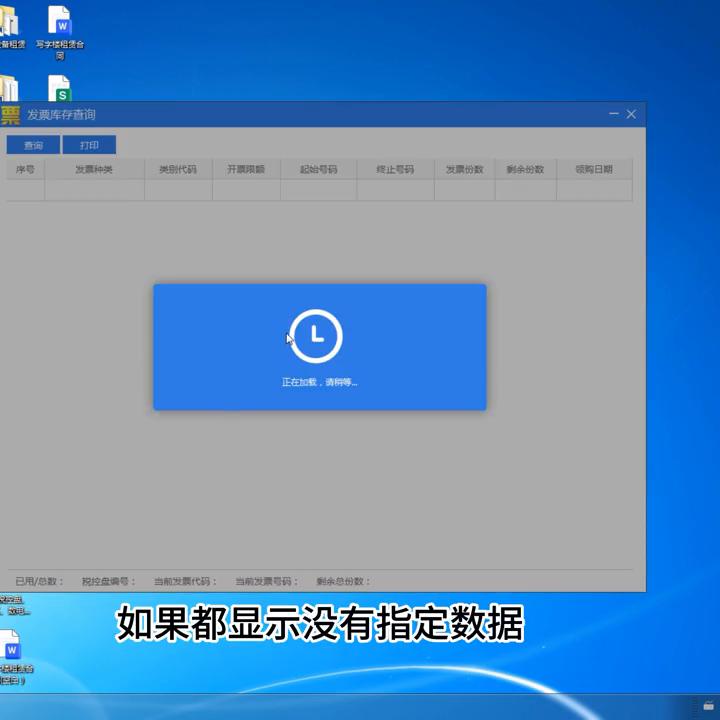This screenshot has width=720, height=720.
Task: Open the 写字楼租赁合同 Word document icon
Action: (x=60, y=33)
